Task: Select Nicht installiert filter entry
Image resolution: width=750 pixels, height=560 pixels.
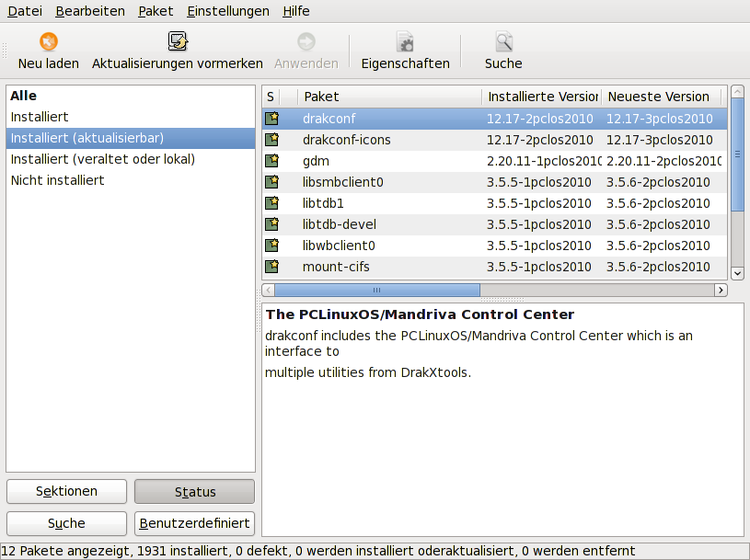Action: pos(57,180)
